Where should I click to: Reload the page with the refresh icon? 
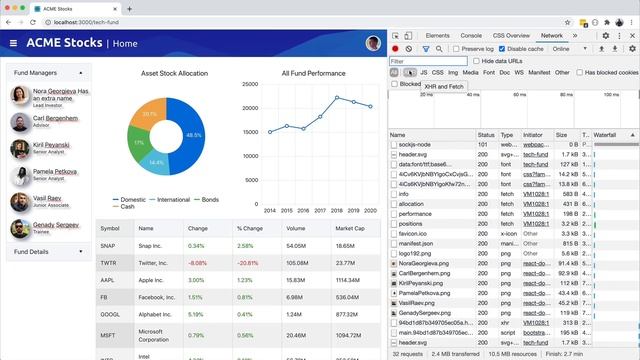(33, 22)
